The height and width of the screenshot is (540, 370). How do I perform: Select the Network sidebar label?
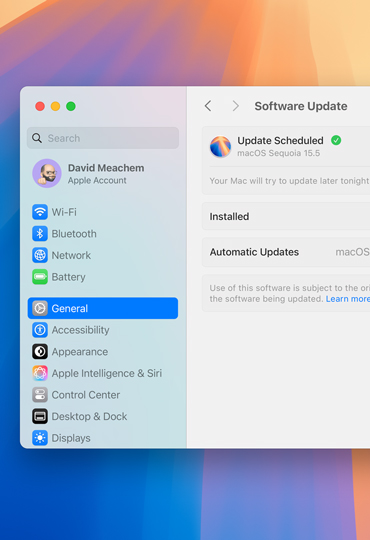pos(71,255)
